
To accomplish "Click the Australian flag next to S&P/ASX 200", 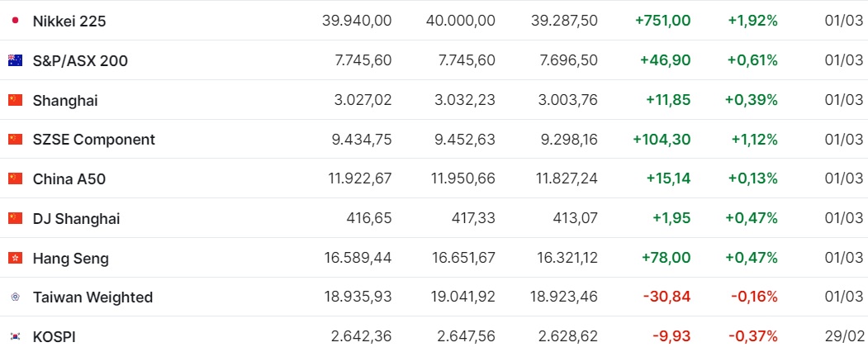I will click(16, 60).
